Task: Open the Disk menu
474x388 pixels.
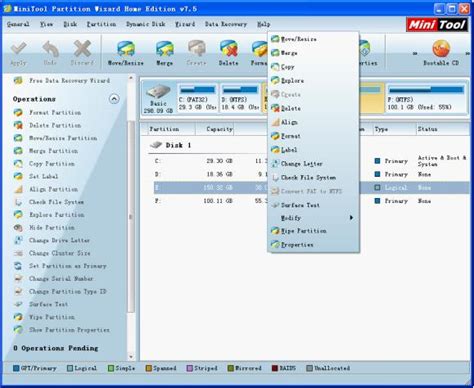Action: [x=70, y=24]
